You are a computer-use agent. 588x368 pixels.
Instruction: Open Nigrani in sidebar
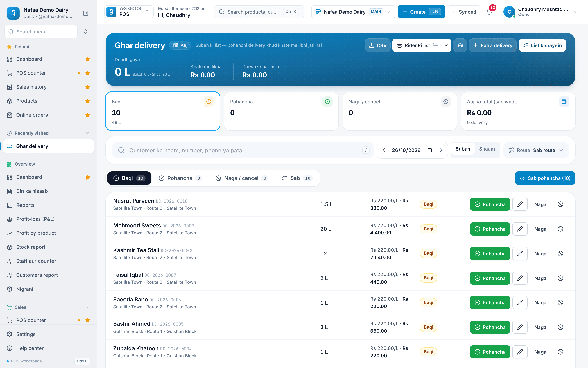pyautogui.click(x=48, y=289)
